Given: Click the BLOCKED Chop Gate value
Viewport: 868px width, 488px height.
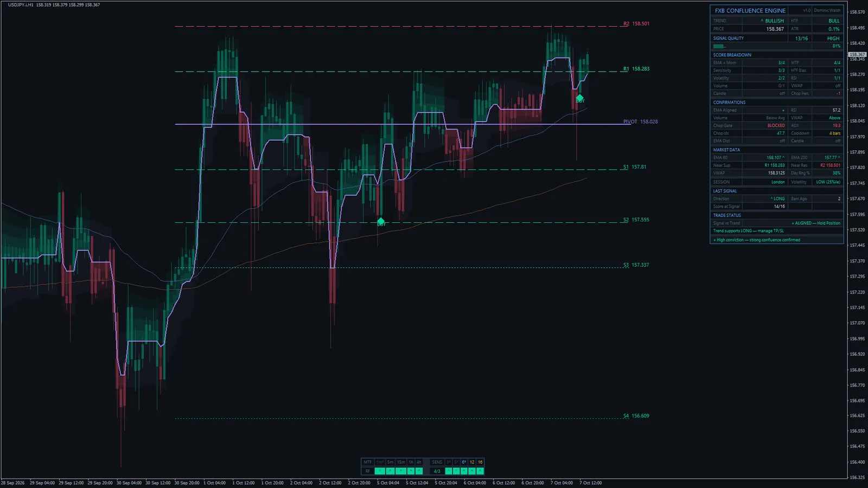Looking at the screenshot, I should (x=776, y=125).
